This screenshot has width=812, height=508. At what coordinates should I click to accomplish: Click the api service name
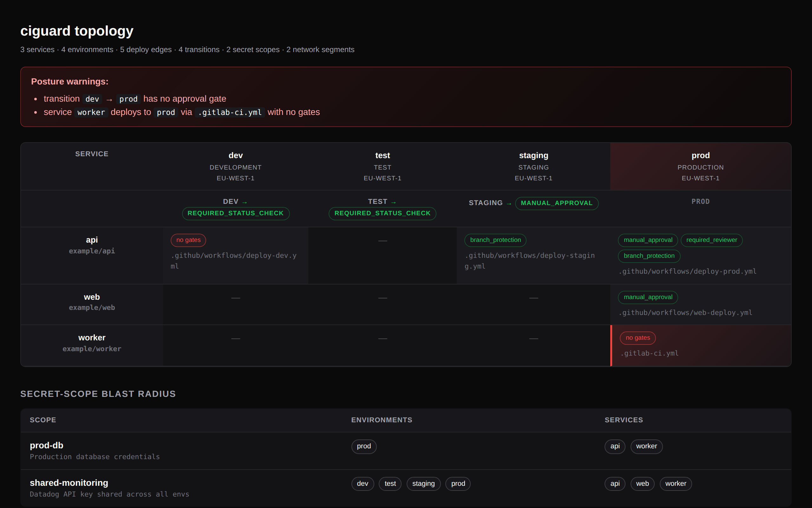(92, 240)
